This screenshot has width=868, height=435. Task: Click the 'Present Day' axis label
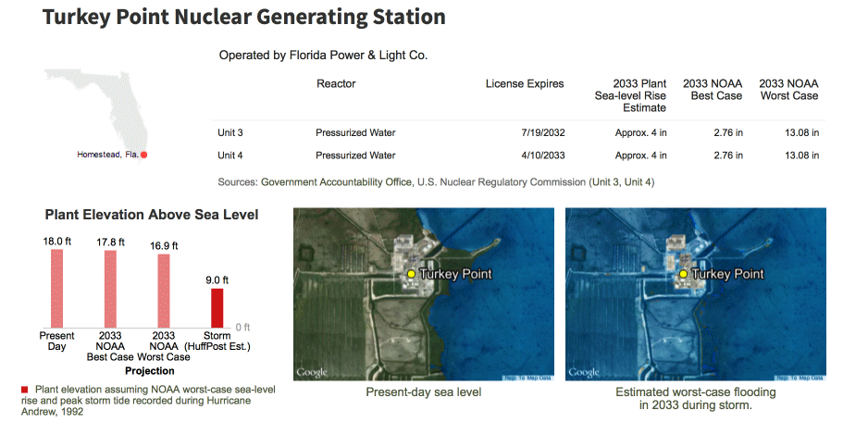point(56,341)
